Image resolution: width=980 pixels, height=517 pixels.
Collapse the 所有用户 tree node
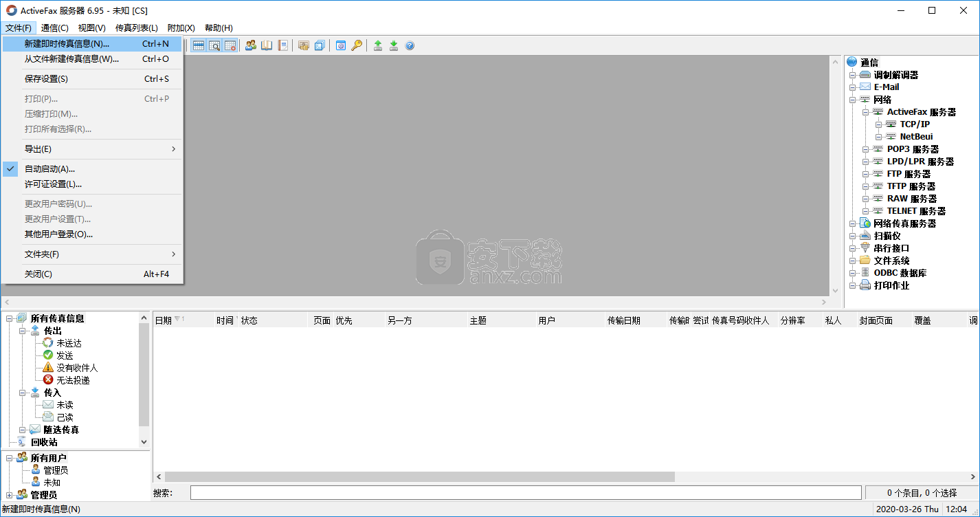[x=9, y=458]
